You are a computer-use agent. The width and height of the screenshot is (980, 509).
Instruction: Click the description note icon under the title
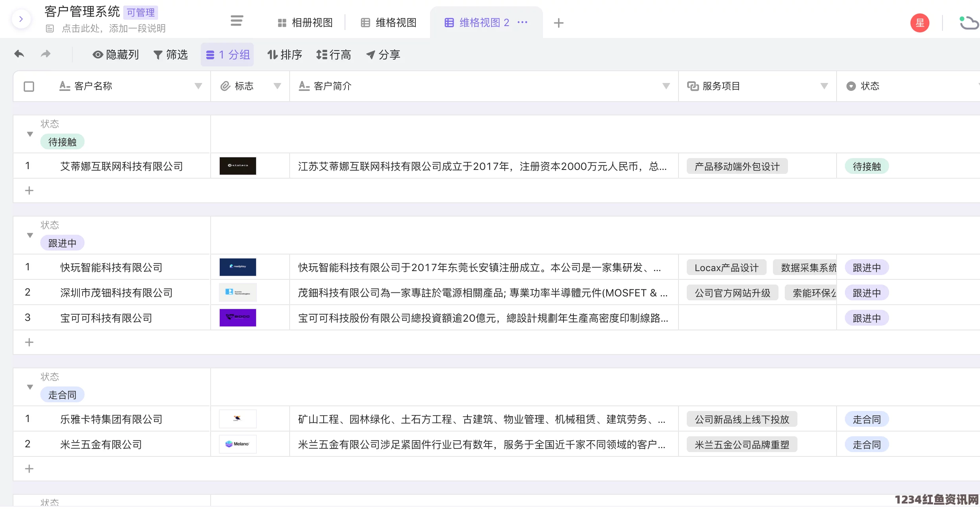[x=50, y=28]
